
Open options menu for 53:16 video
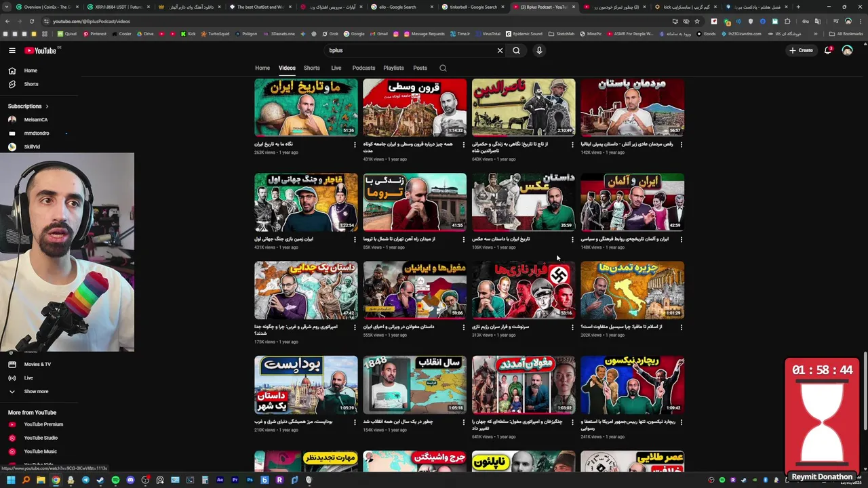572,327
